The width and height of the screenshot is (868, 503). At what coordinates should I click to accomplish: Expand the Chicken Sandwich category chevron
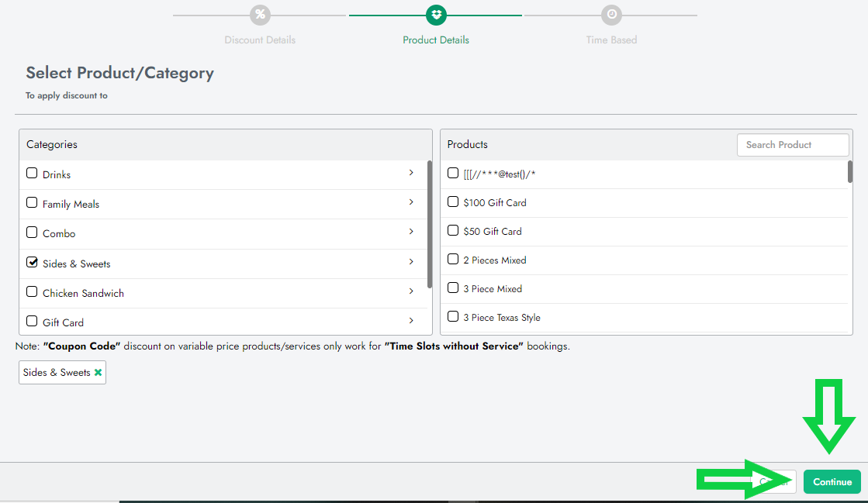(x=411, y=291)
